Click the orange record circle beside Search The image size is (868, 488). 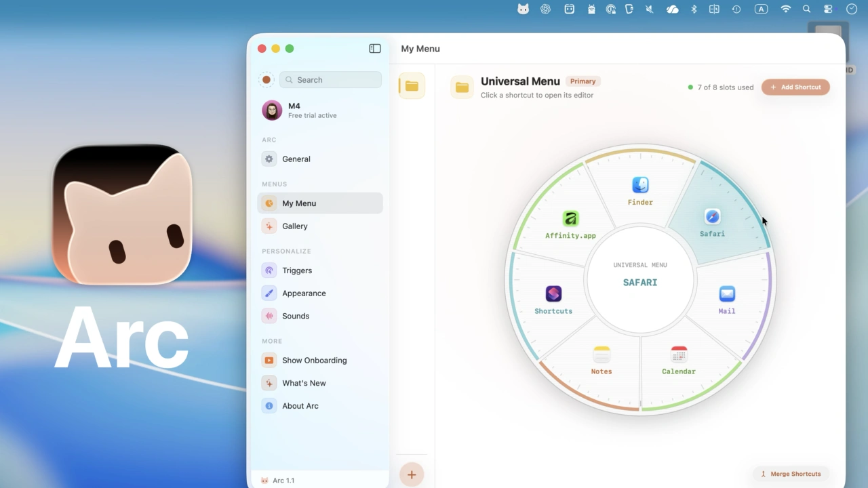pos(267,80)
